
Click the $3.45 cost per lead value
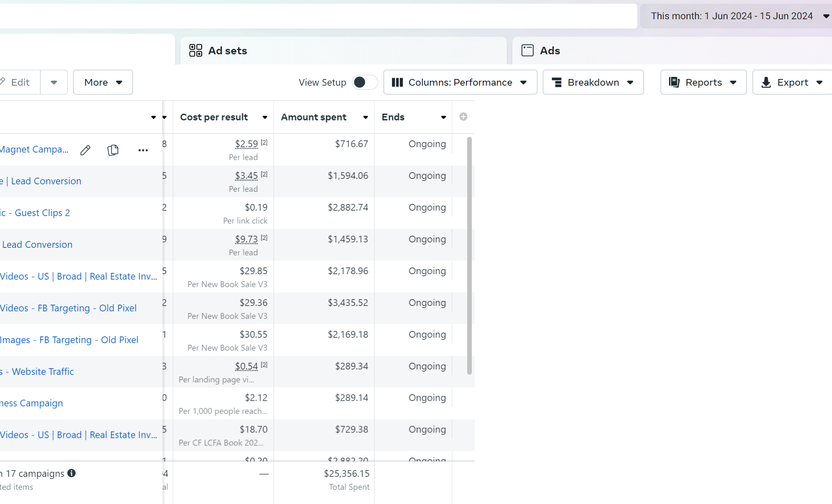click(x=247, y=176)
